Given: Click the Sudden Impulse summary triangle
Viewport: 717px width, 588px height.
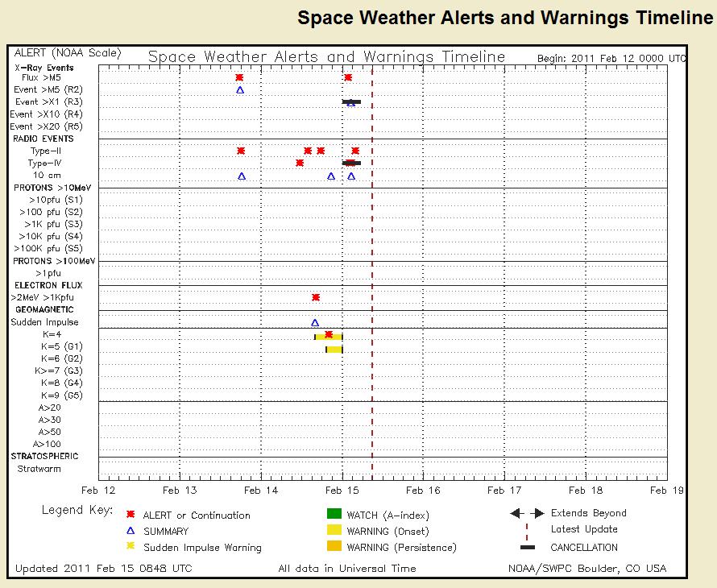Looking at the screenshot, I should [x=315, y=323].
